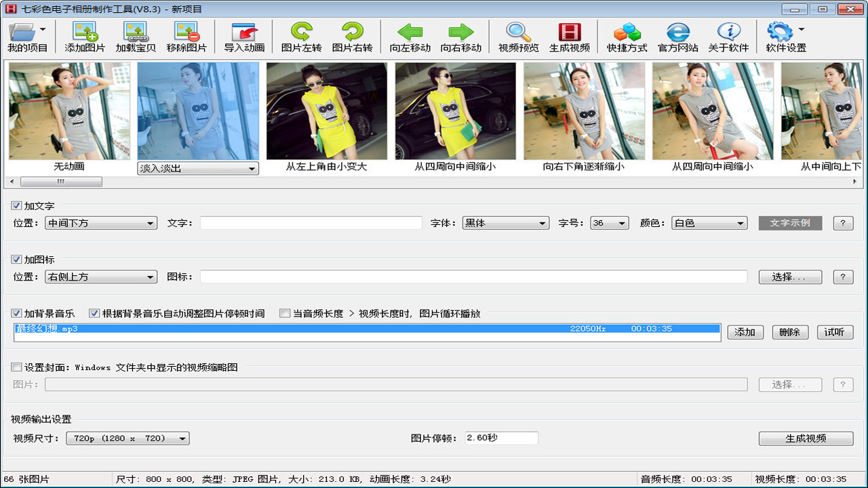Image resolution: width=868 pixels, height=488 pixels.
Task: Open the 字体 font dropdown showing 黑体
Action: pos(542,222)
